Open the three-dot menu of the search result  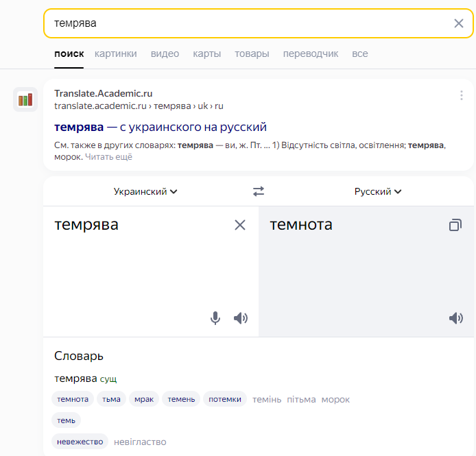click(x=461, y=95)
